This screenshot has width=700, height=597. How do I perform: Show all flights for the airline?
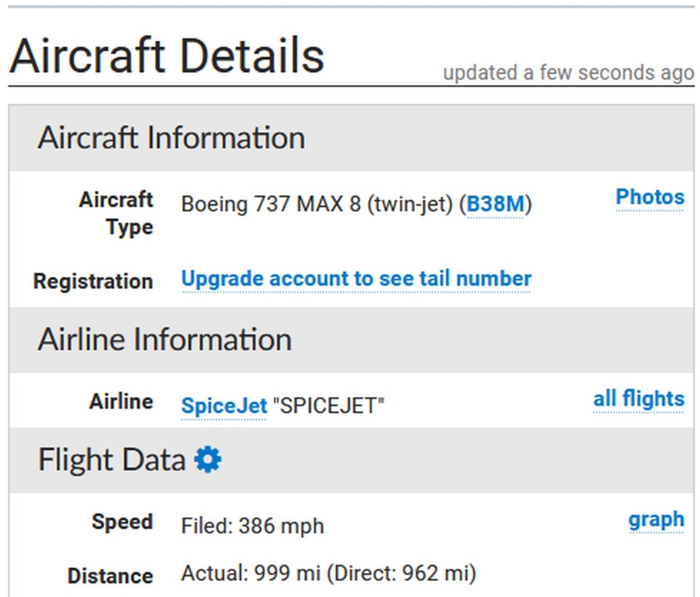tap(639, 399)
